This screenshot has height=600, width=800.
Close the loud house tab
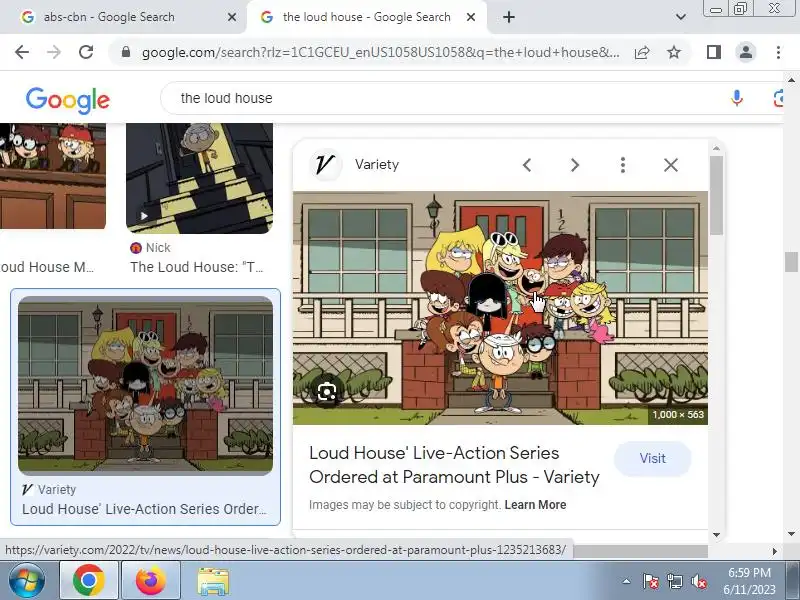pos(471,17)
